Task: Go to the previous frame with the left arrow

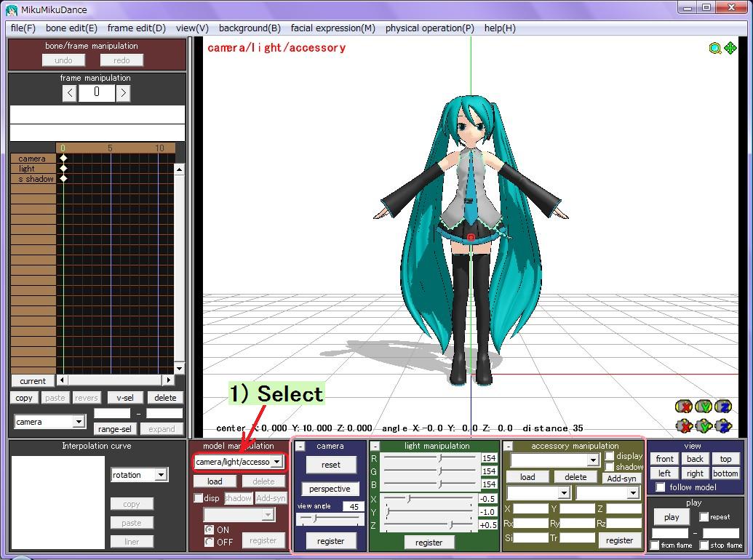Action: [x=70, y=92]
